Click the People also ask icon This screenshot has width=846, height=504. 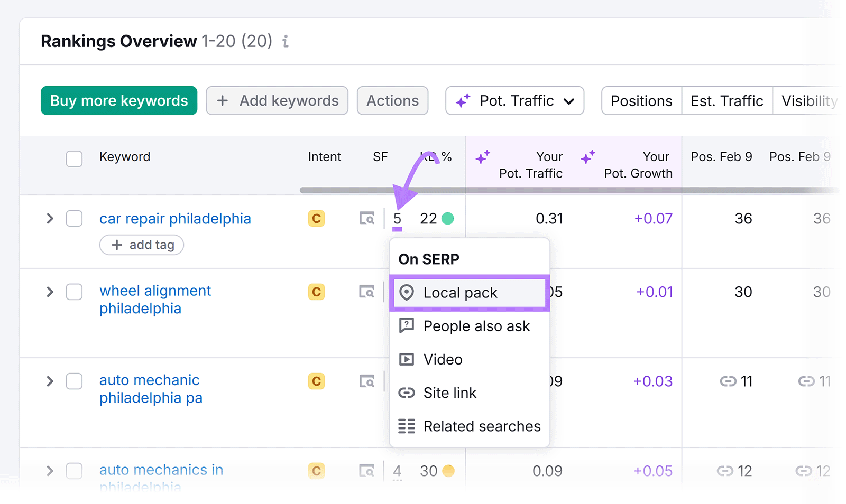click(406, 326)
